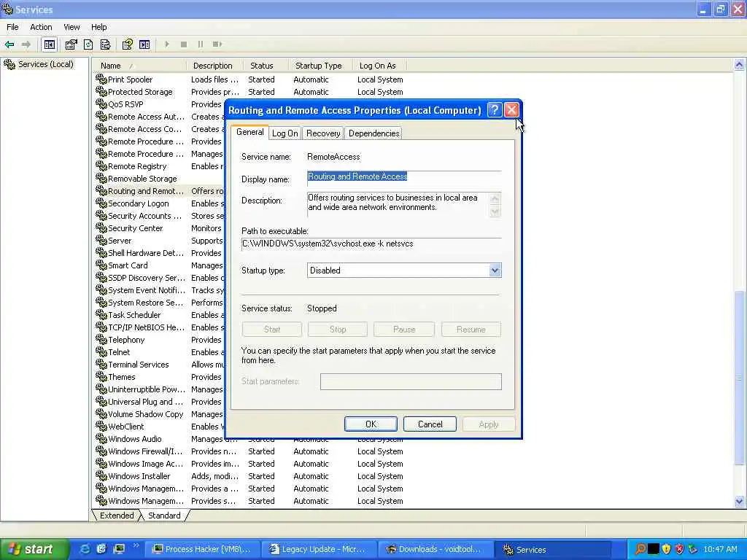Open the Startup type dropdown
747x560 pixels.
pos(495,271)
